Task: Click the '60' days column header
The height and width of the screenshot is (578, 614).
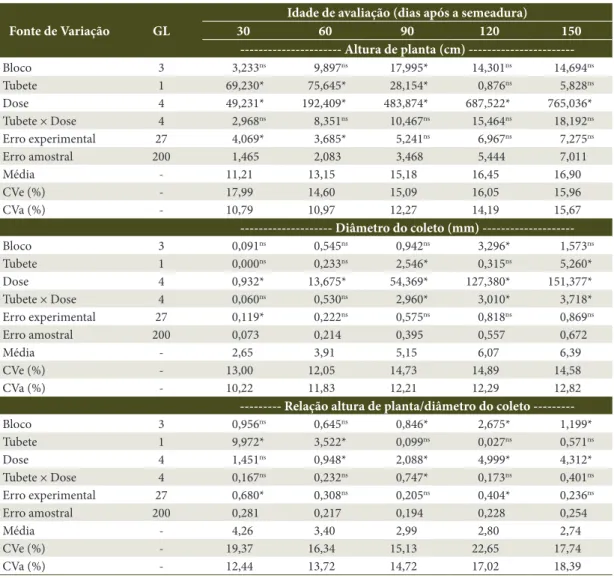Action: [325, 31]
